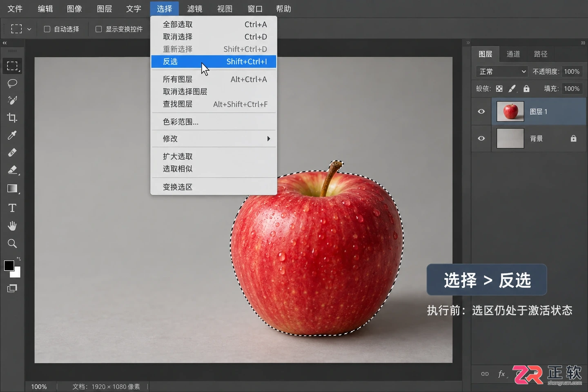Select the Type tool

(12, 208)
